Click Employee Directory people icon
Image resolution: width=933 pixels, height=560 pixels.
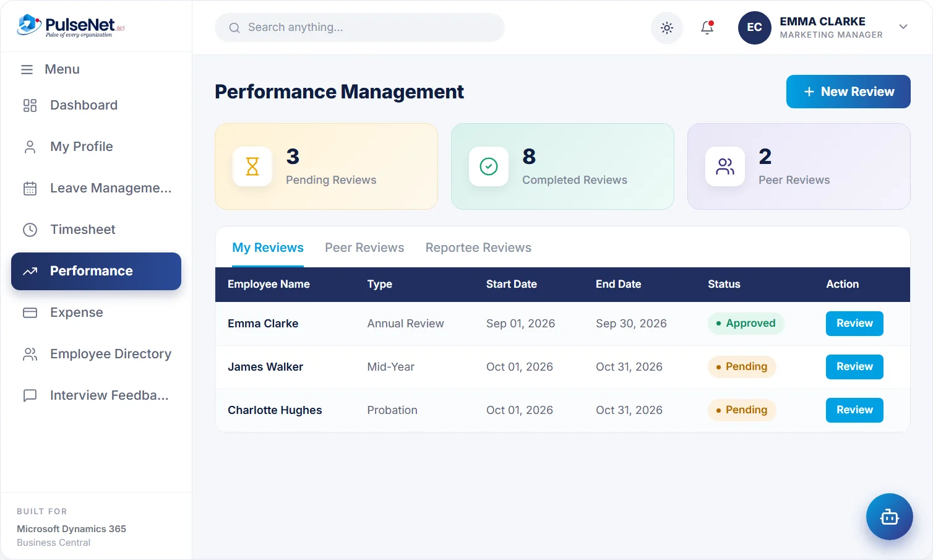(x=30, y=354)
